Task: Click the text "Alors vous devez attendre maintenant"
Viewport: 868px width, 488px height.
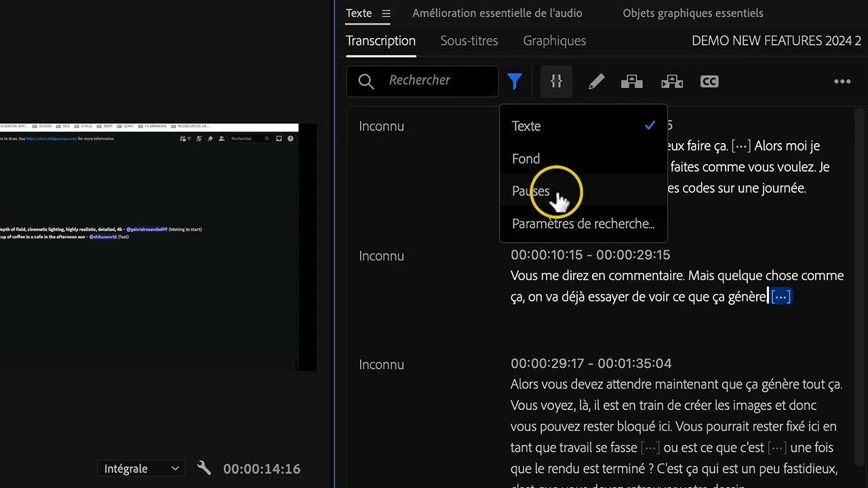Action: pyautogui.click(x=614, y=384)
